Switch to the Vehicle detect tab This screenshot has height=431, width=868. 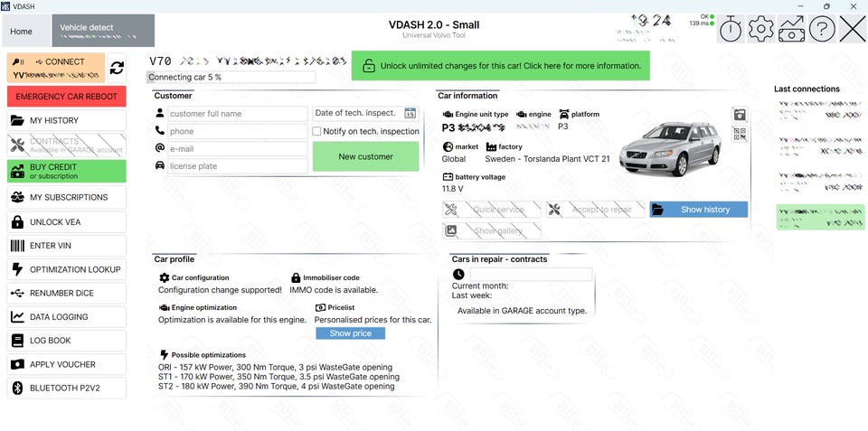tap(103, 31)
